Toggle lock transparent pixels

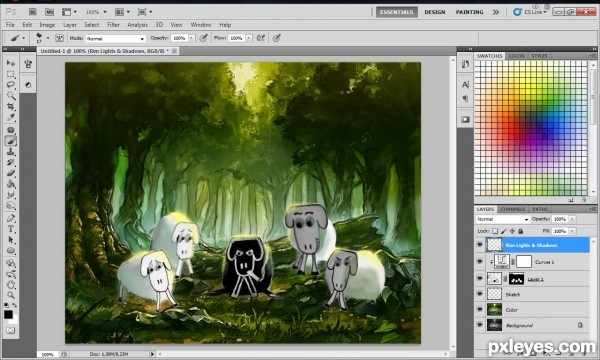pyautogui.click(x=495, y=231)
